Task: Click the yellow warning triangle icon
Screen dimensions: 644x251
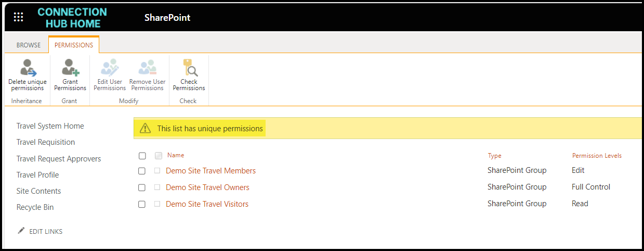Action: (x=146, y=128)
